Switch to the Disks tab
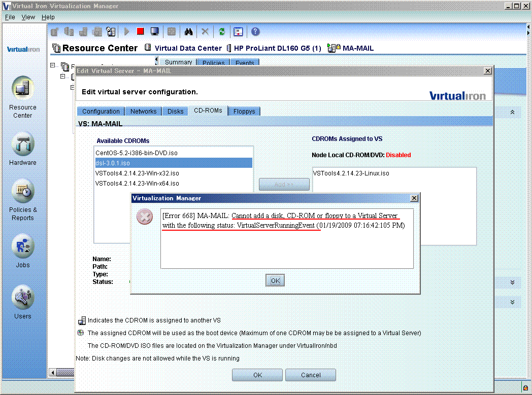This screenshot has height=395, width=532. pos(175,111)
